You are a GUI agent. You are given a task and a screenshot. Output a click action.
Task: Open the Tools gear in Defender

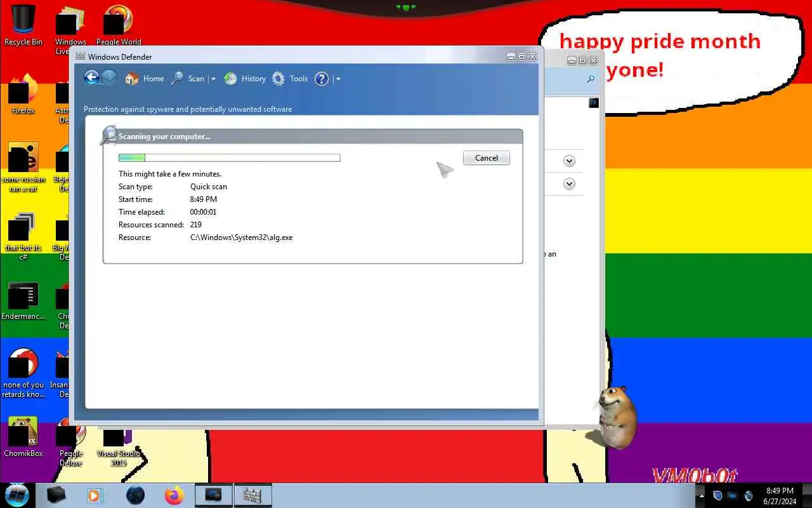[x=290, y=79]
